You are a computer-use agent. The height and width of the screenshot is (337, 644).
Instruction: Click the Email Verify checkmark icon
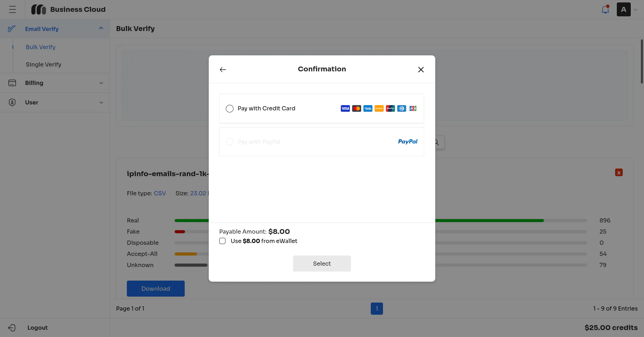click(x=12, y=29)
